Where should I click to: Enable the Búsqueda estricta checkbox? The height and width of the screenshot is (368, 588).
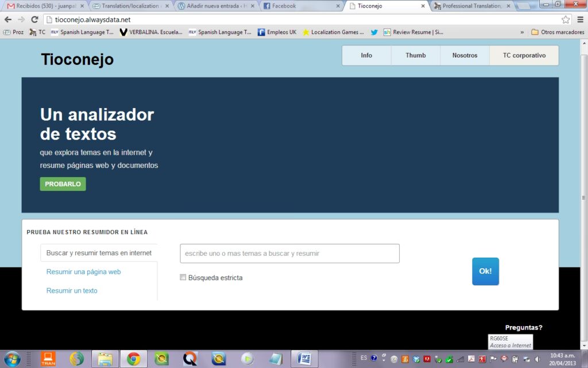pos(183,277)
